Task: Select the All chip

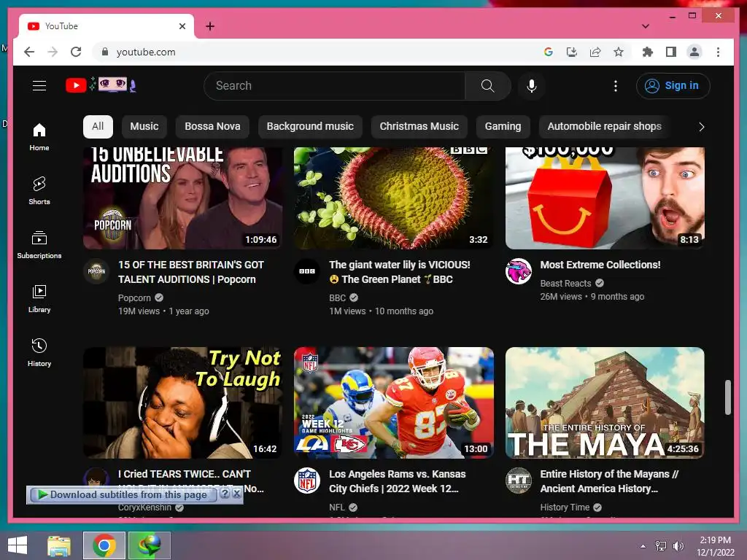Action: (x=98, y=126)
